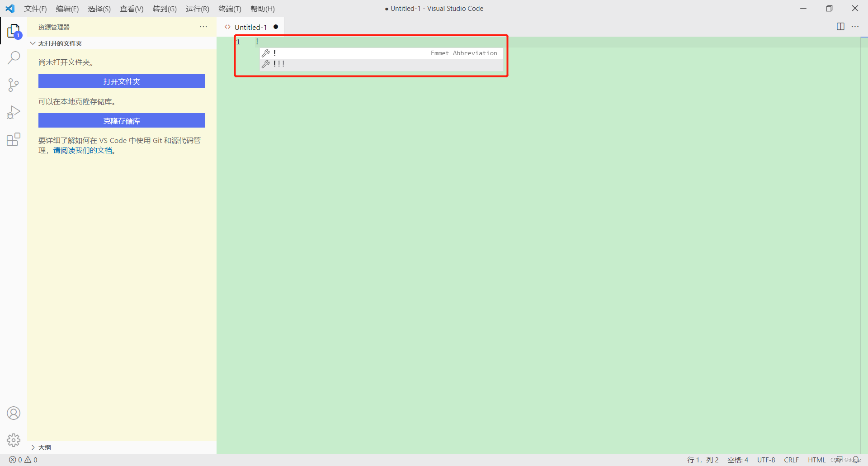Open the Explorer view in activity bar
This screenshot has width=868, height=466.
[14, 31]
